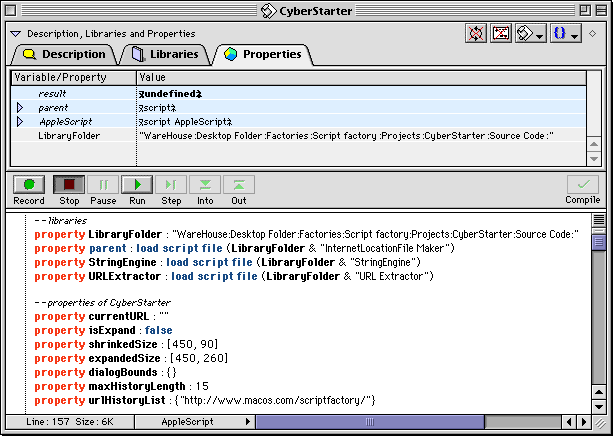Click the 'property StringEngine' script line

point(228,262)
